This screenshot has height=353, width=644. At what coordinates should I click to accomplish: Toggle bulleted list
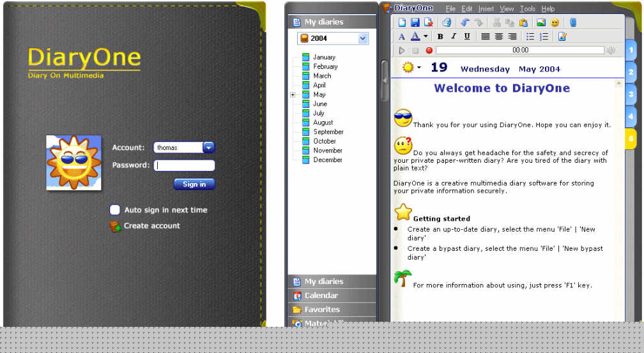530,36
